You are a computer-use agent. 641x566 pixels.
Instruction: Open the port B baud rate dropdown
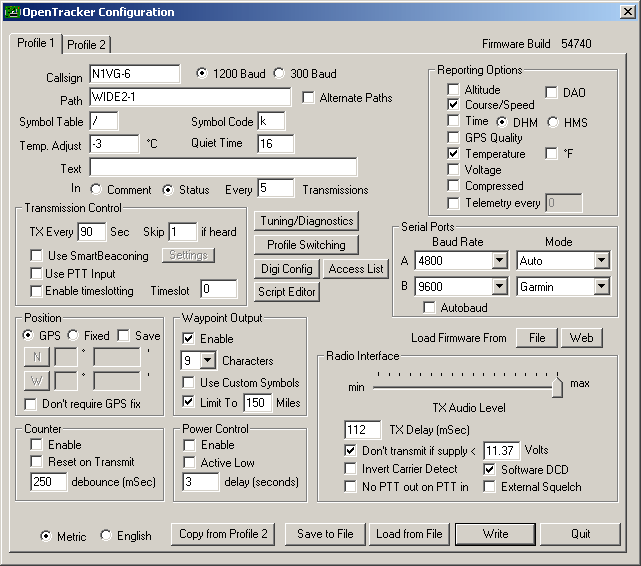(499, 286)
